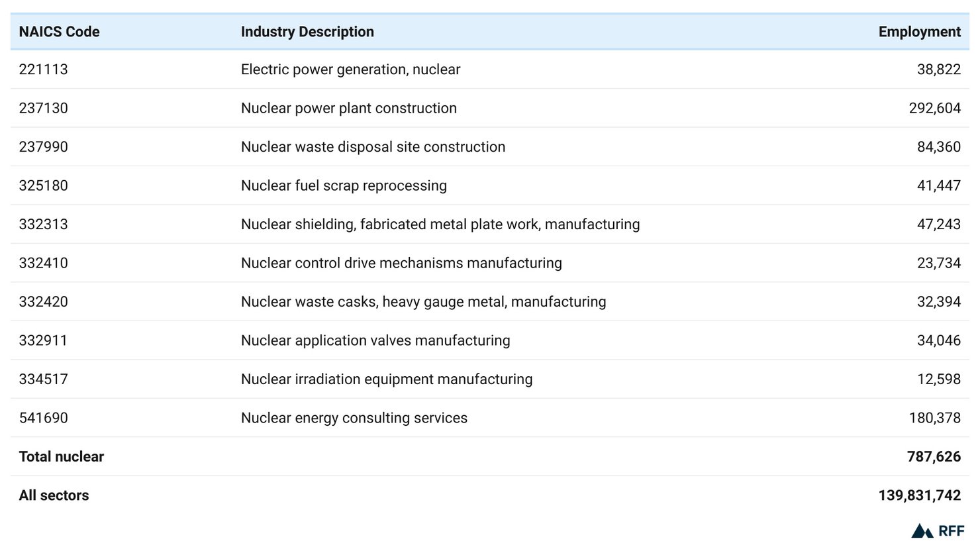
Task: Click 'Nuclear control drive mechanisms manufacturing' description
Action: point(401,263)
